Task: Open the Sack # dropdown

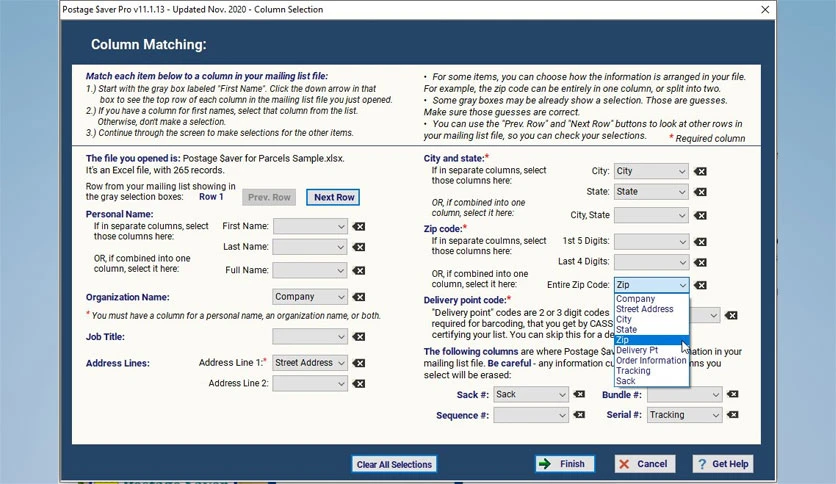Action: [x=530, y=394]
